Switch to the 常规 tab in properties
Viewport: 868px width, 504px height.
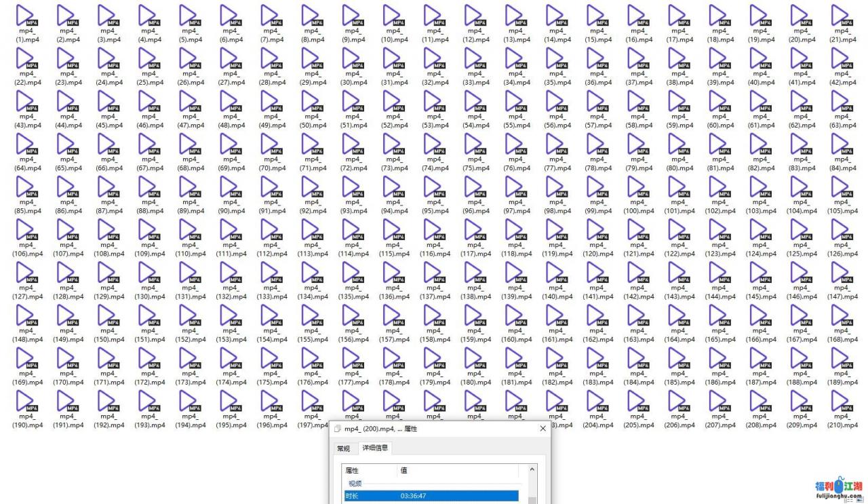(x=344, y=448)
